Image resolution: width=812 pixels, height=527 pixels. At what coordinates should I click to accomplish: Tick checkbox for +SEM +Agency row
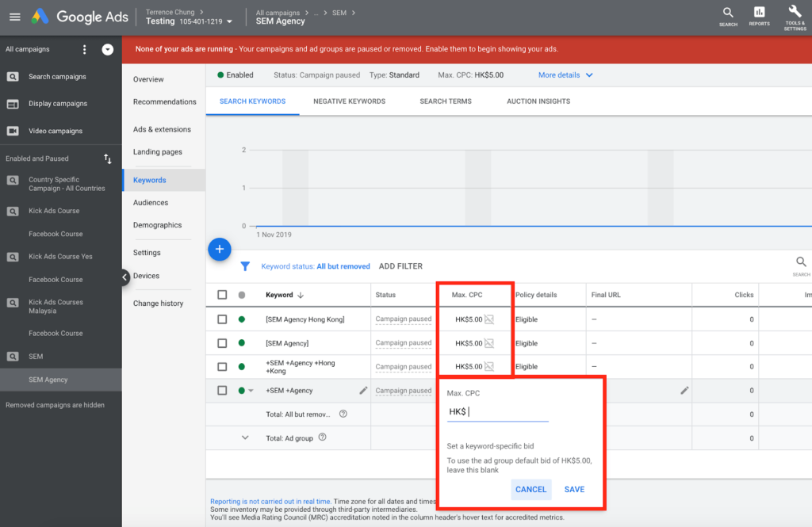click(x=222, y=391)
